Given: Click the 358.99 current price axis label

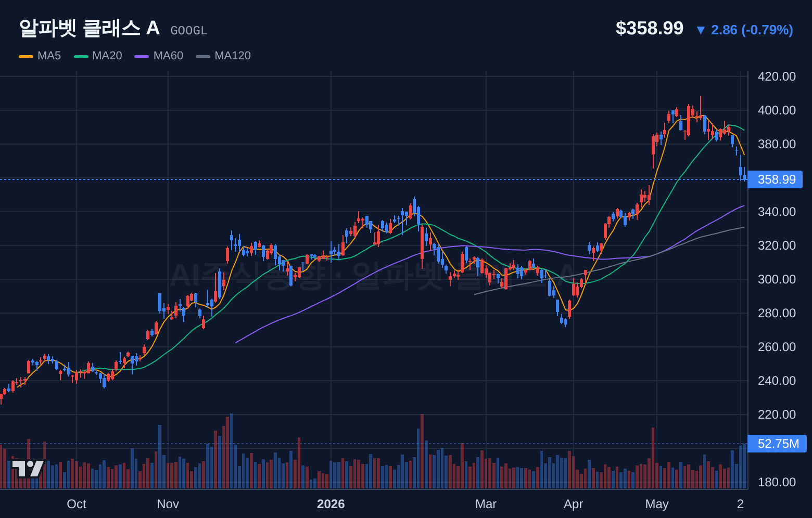Looking at the screenshot, I should [x=775, y=179].
